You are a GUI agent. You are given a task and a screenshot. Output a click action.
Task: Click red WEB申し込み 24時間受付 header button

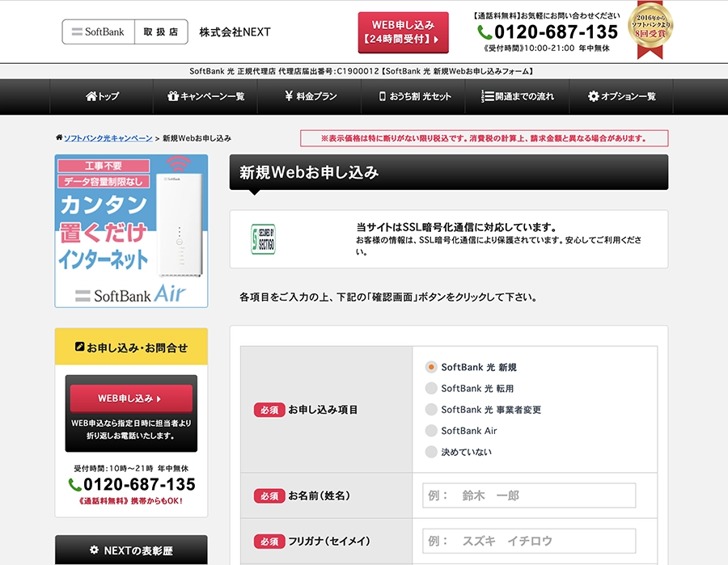(x=403, y=32)
